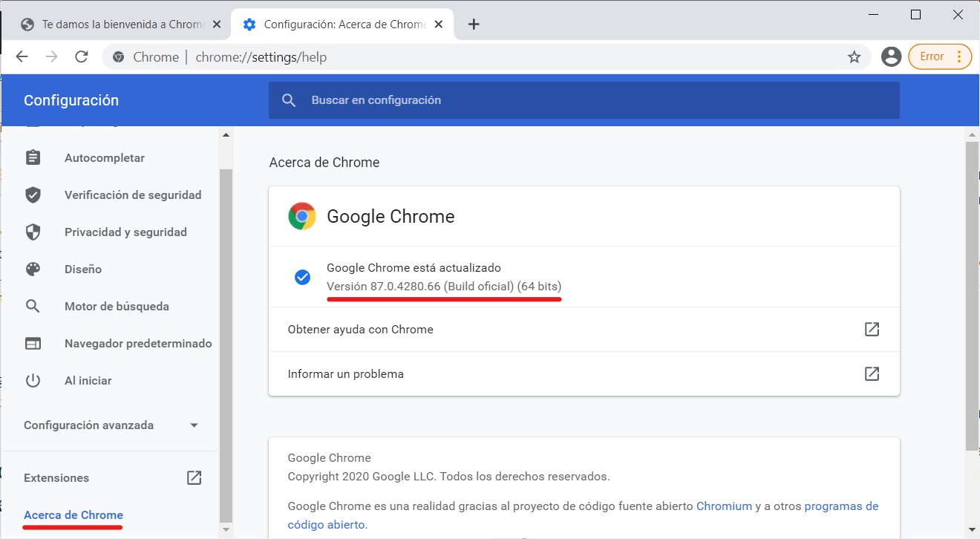Click the power icon for Al iniciar
The width and height of the screenshot is (980, 539).
pyautogui.click(x=33, y=380)
